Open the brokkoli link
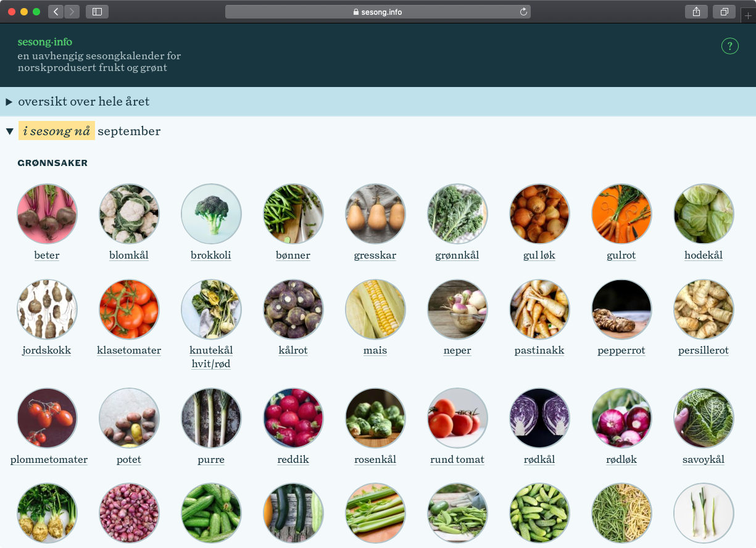The height and width of the screenshot is (548, 756). coord(211,255)
